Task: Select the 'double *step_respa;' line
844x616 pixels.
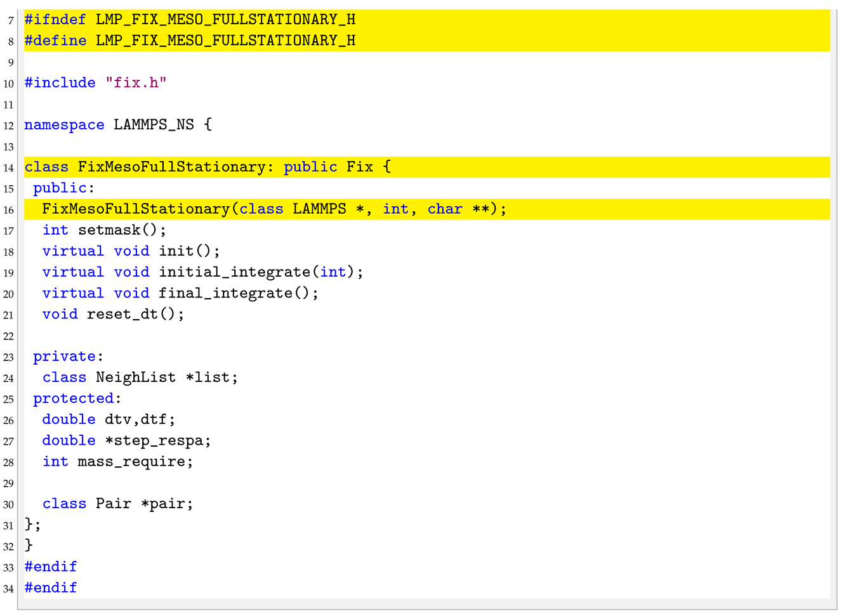Action: tap(126, 440)
